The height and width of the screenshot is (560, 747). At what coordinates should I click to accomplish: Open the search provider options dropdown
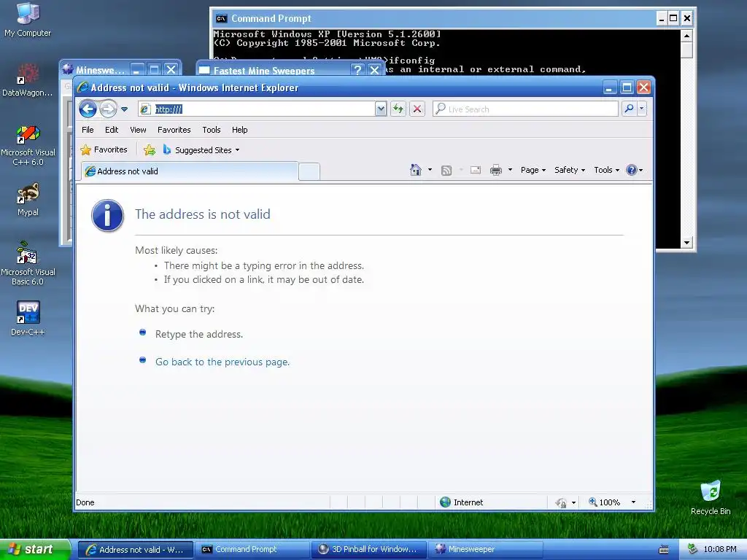(642, 109)
